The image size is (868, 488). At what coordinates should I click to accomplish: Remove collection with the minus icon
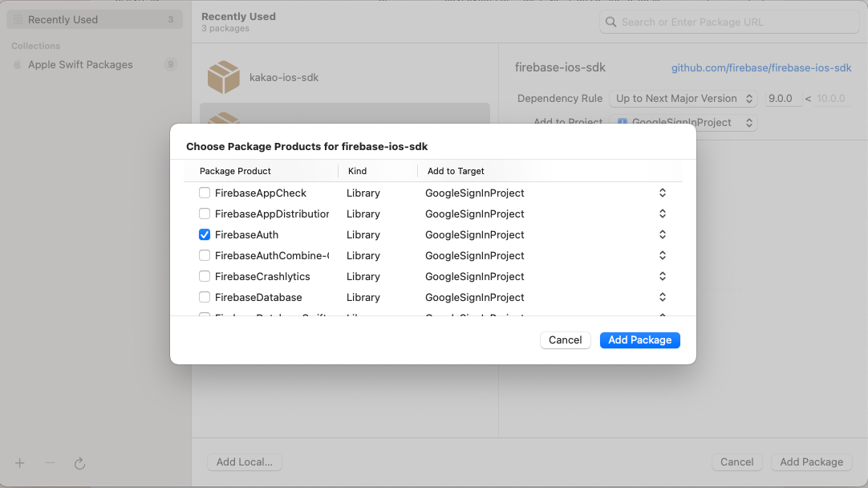click(50, 463)
